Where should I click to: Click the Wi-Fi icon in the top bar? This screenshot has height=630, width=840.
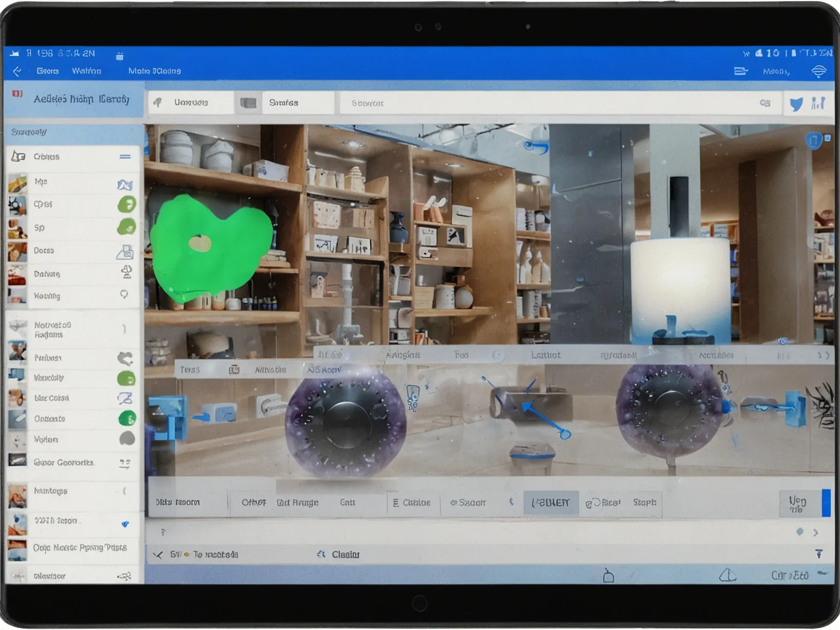pos(818,71)
